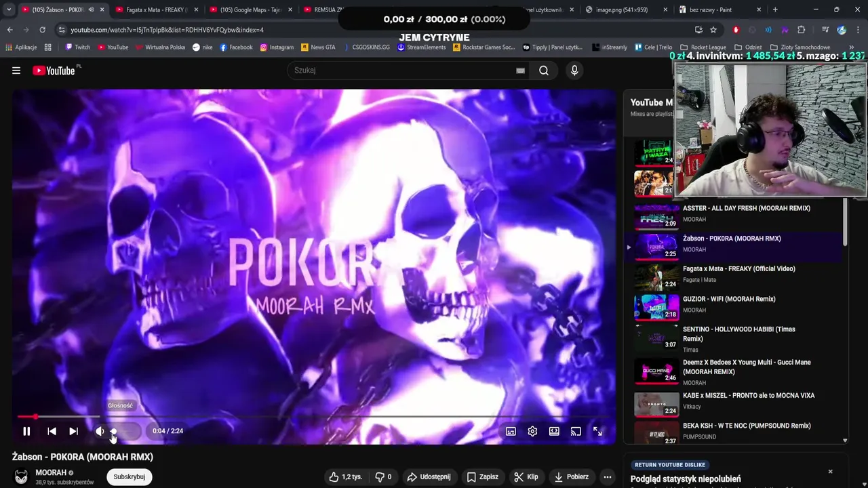Save the video with Zapisz
Viewport: 868px width, 488px height.
pos(483,476)
